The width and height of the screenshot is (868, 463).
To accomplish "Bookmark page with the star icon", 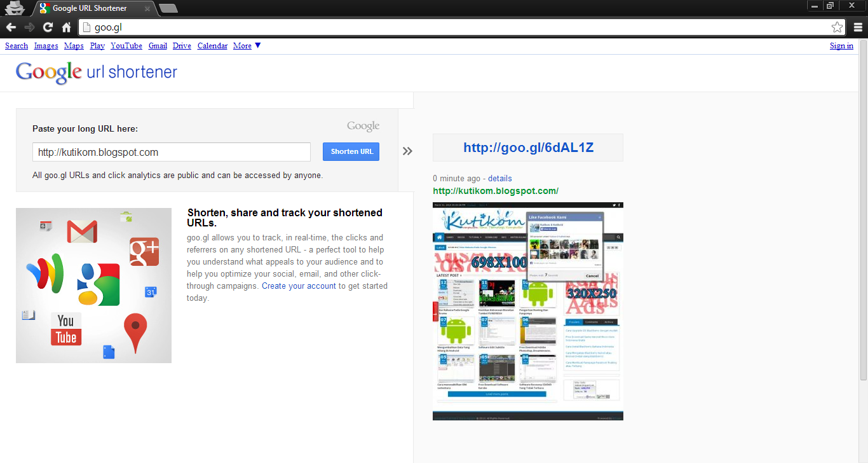I will [837, 27].
